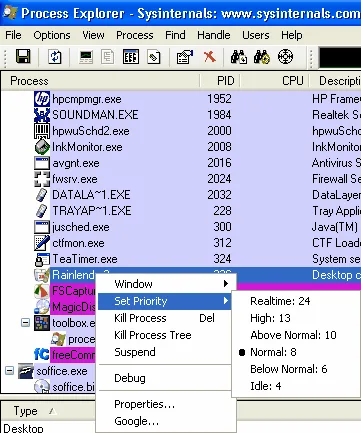Open the Properties toolbar icon
This screenshot has width=361, height=433.
185,57
